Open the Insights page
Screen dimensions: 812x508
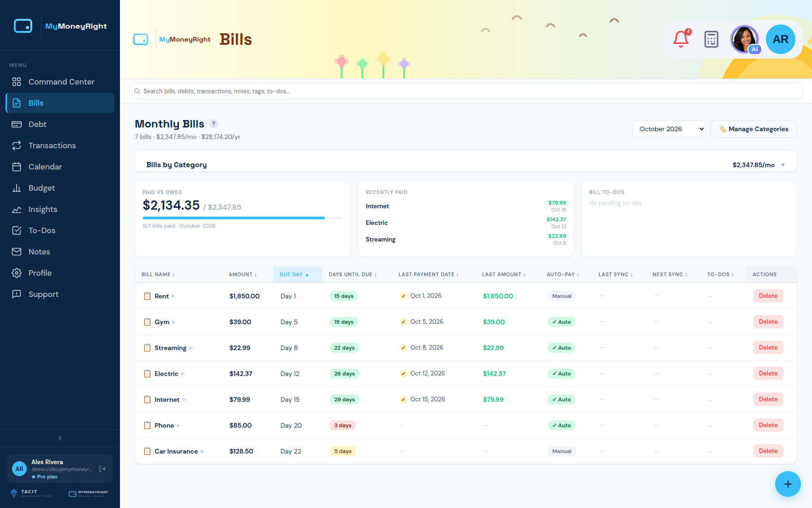click(x=60, y=209)
